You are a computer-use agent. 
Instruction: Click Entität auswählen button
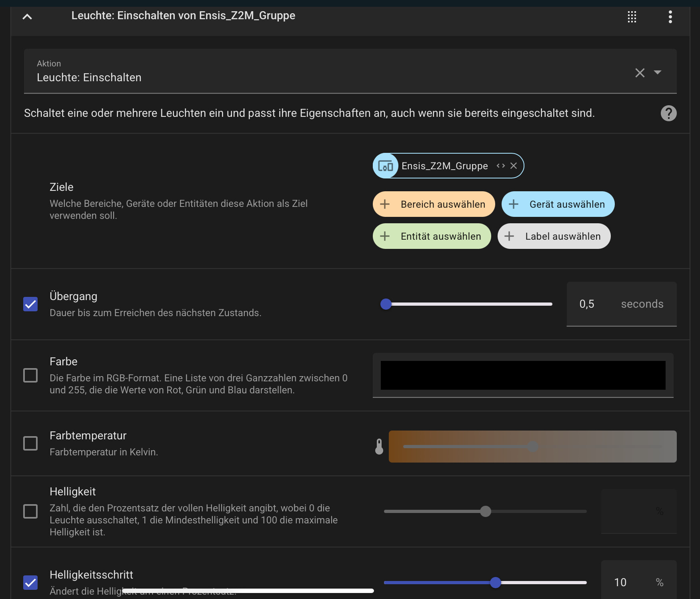pyautogui.click(x=432, y=236)
